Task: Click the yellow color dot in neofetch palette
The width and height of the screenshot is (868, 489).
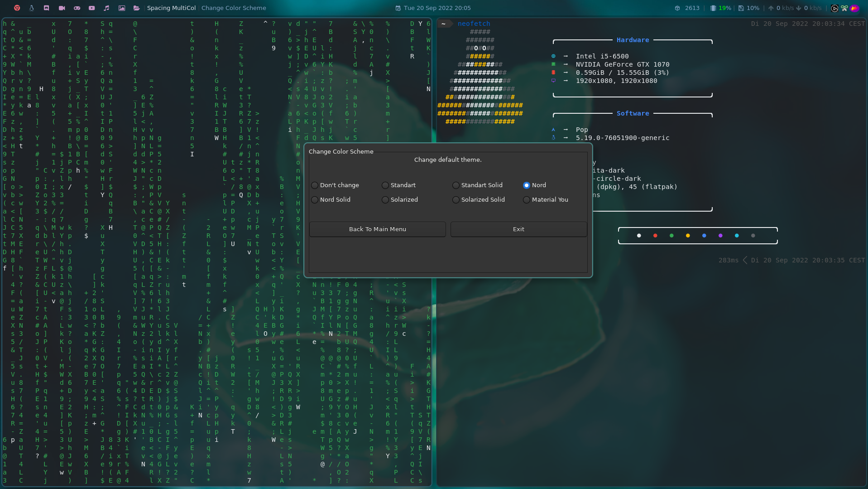Action: (688, 236)
